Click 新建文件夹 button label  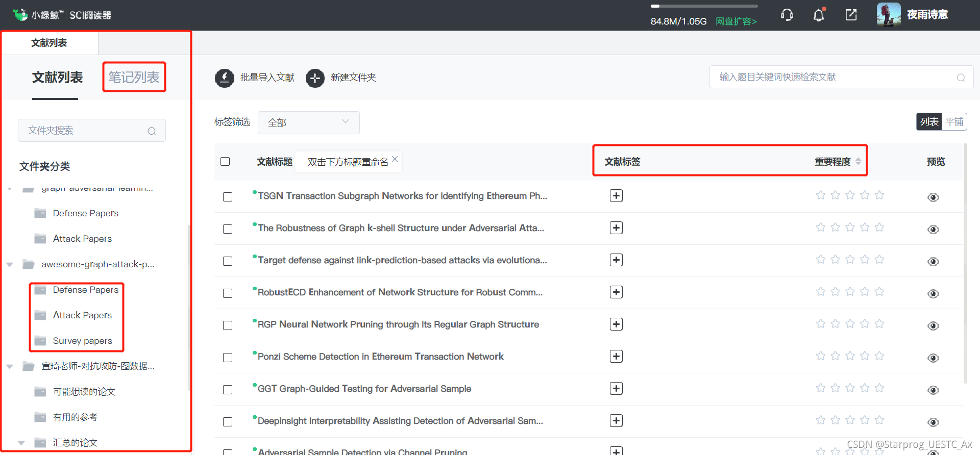coord(353,78)
